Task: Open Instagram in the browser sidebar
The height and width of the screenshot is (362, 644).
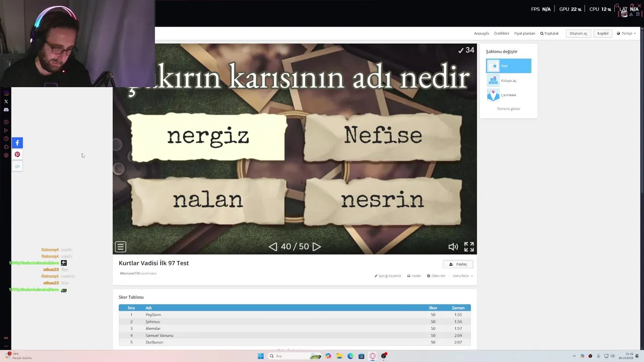Action: pos(6,93)
